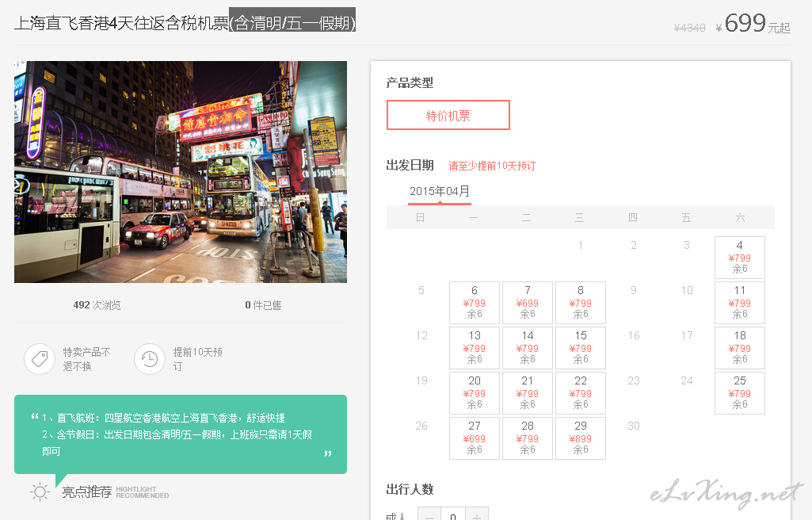Select the 特价机票 product type button
The height and width of the screenshot is (520, 812).
(448, 115)
